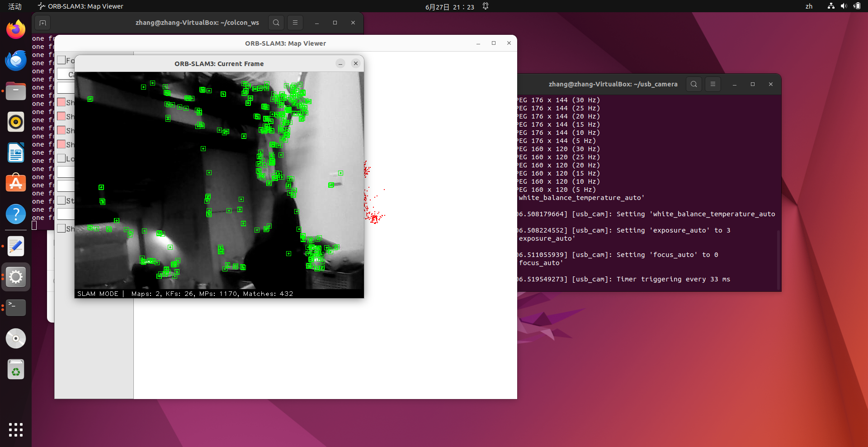This screenshot has height=447, width=868.
Task: Launch Thunderbird mail from the dock
Action: point(16,60)
